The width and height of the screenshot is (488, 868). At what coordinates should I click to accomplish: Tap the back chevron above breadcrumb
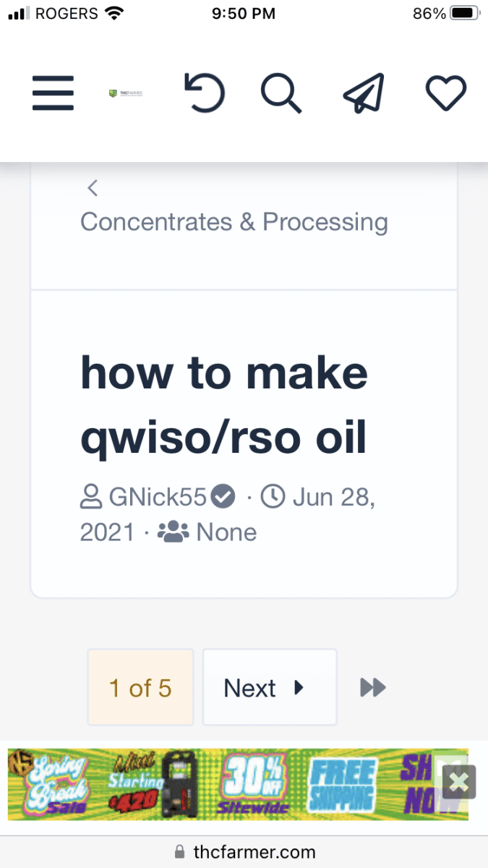[92, 188]
